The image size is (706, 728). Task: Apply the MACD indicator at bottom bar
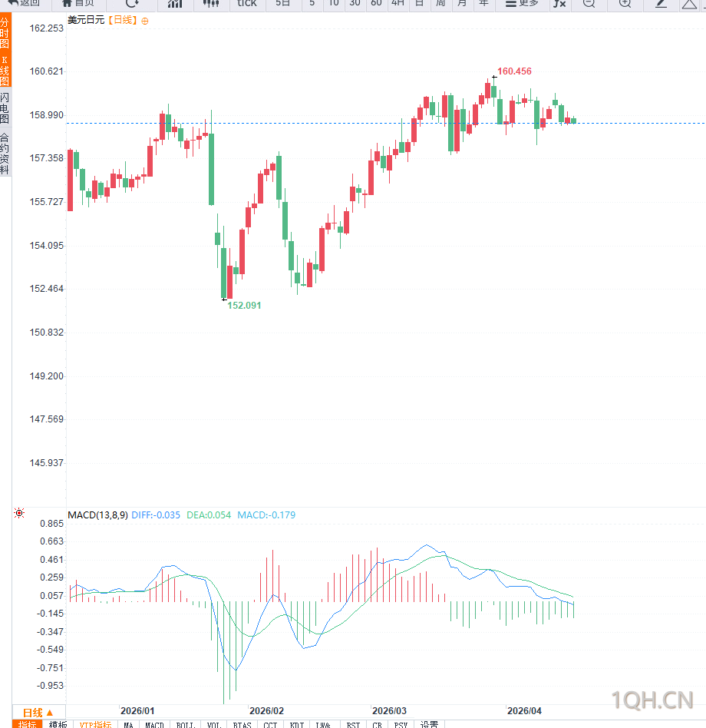154,724
